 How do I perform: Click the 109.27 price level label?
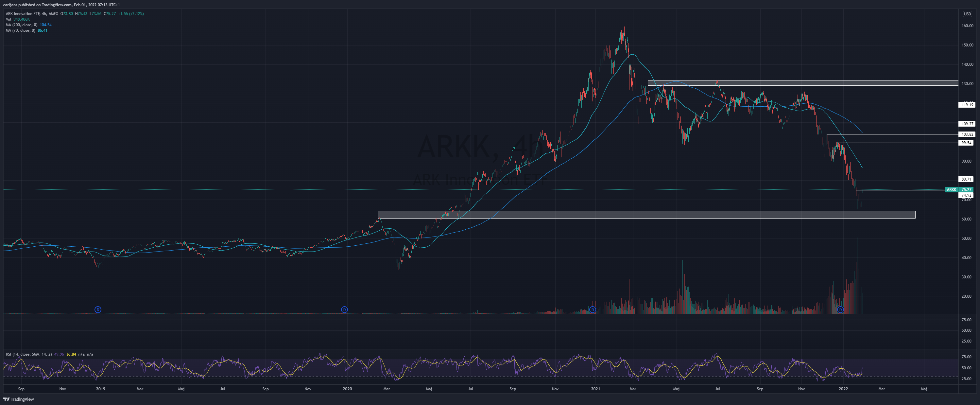967,124
